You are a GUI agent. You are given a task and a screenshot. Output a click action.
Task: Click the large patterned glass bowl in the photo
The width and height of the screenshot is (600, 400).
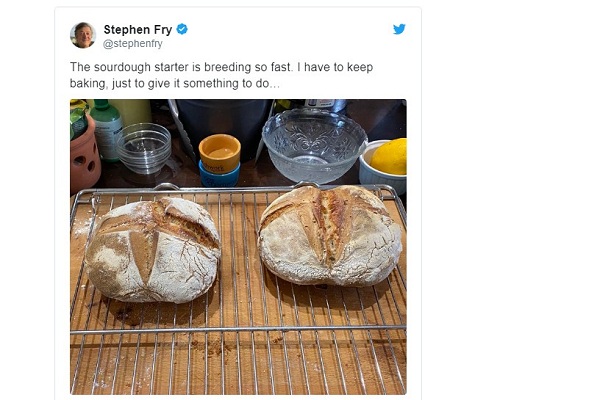coord(315,145)
